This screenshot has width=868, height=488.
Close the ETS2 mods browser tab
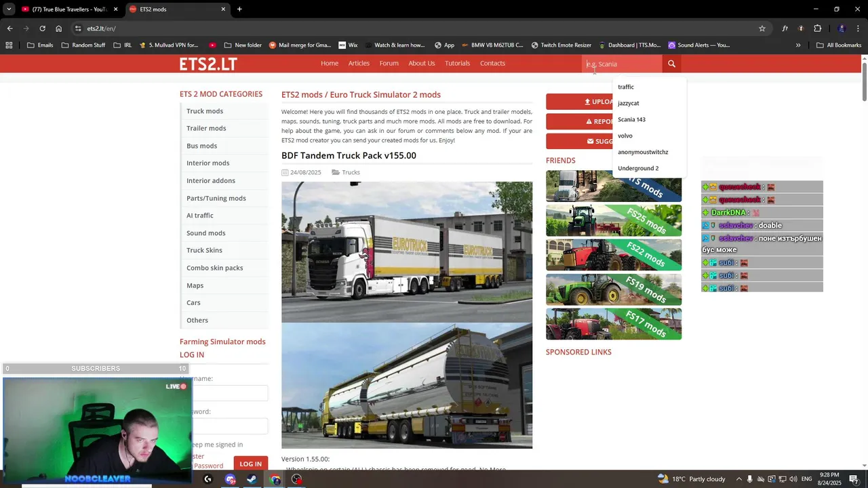[x=223, y=9]
